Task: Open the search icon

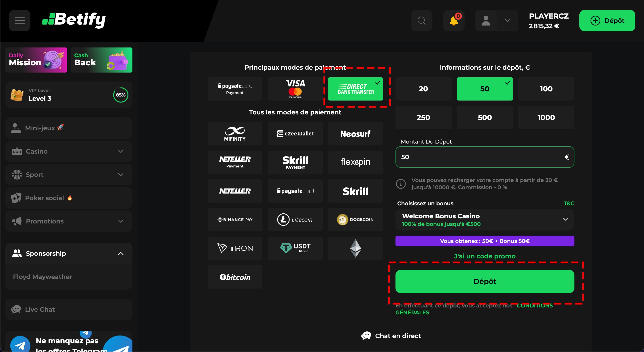Action: point(422,20)
